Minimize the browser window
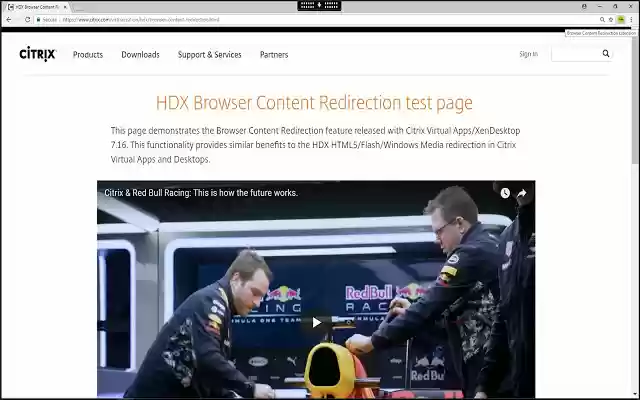640x400 pixels. [600, 7]
